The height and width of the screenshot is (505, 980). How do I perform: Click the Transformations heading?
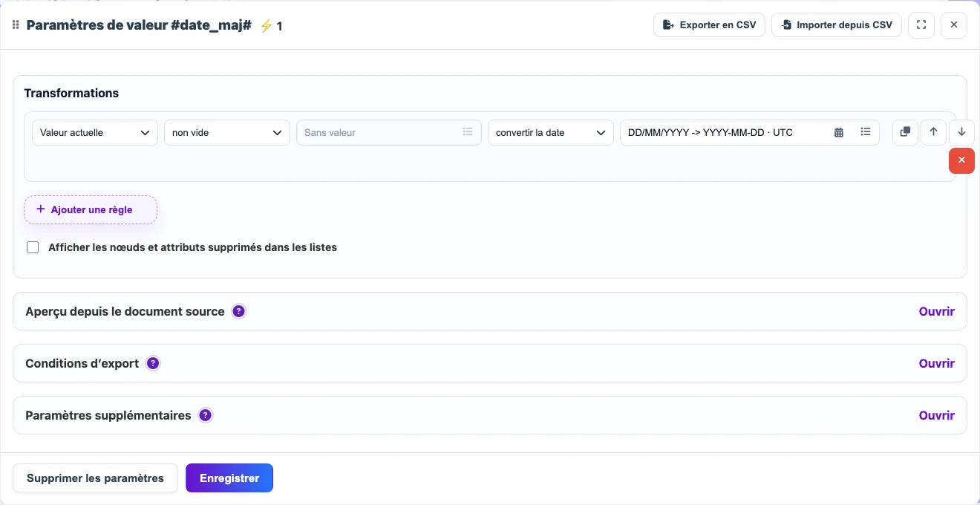(71, 93)
